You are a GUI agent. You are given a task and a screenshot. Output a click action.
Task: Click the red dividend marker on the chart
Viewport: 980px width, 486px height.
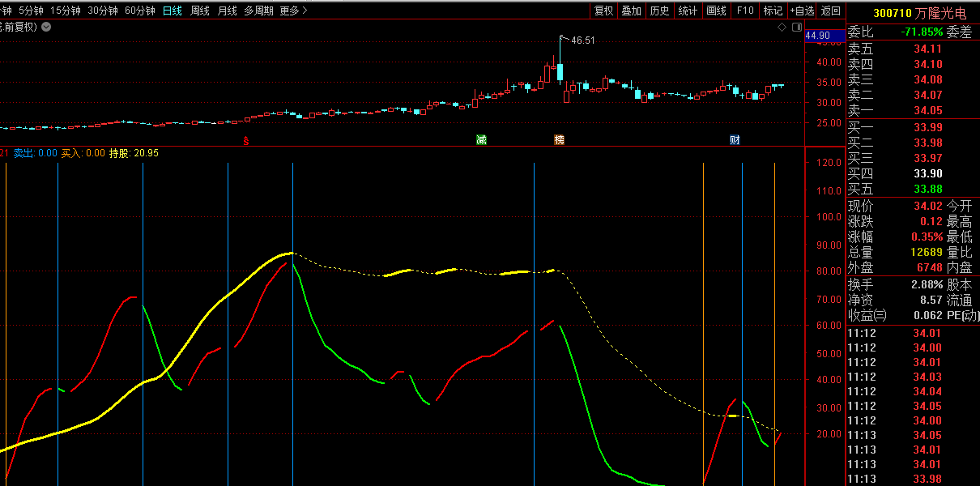click(246, 140)
